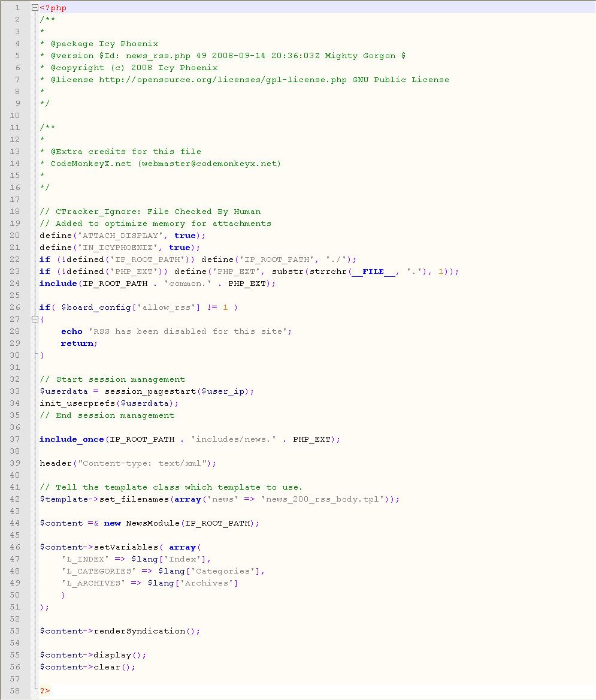The image size is (596, 700).
Task: Click the echo keyword
Action: pyautogui.click(x=71, y=331)
